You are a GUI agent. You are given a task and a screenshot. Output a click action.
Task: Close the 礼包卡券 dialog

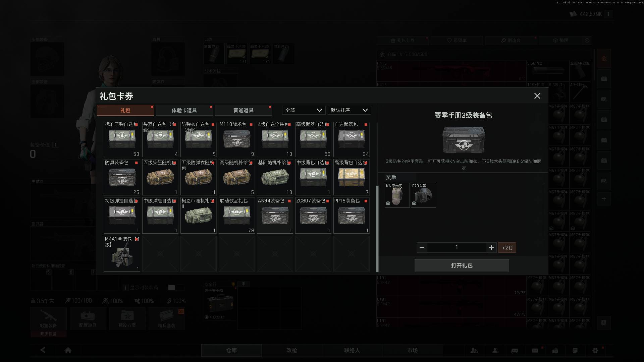[537, 96]
